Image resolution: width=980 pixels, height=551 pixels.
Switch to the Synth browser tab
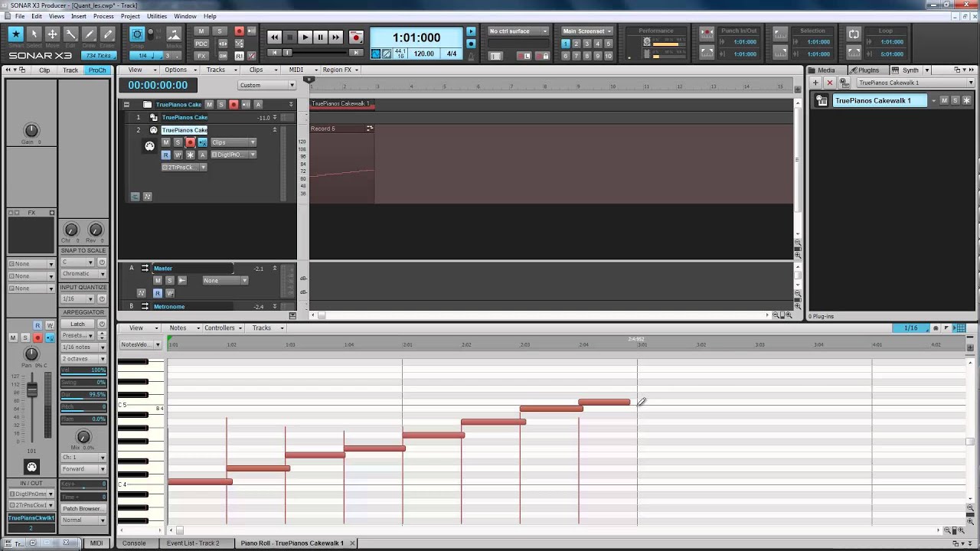[910, 70]
